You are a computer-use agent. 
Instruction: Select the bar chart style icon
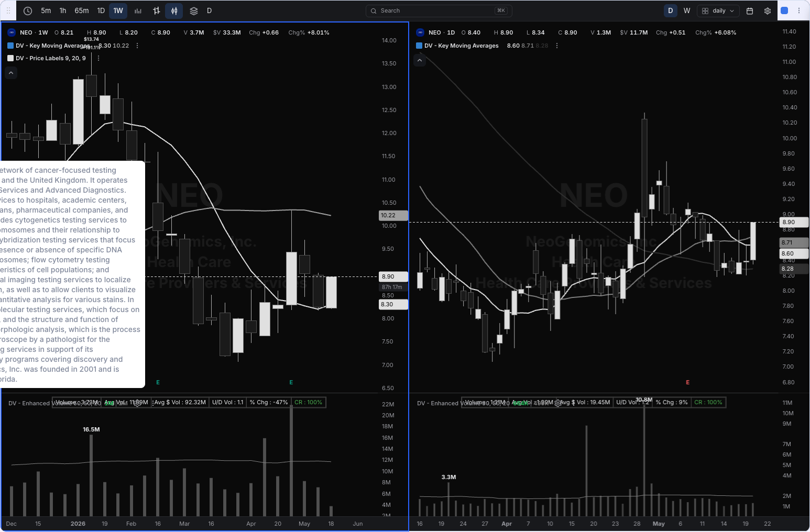[x=138, y=10]
